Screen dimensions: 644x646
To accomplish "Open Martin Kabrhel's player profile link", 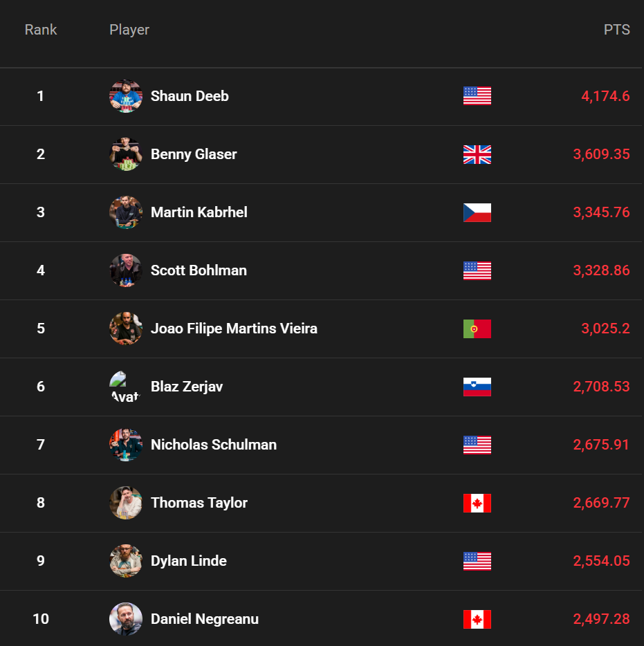I will tap(199, 212).
